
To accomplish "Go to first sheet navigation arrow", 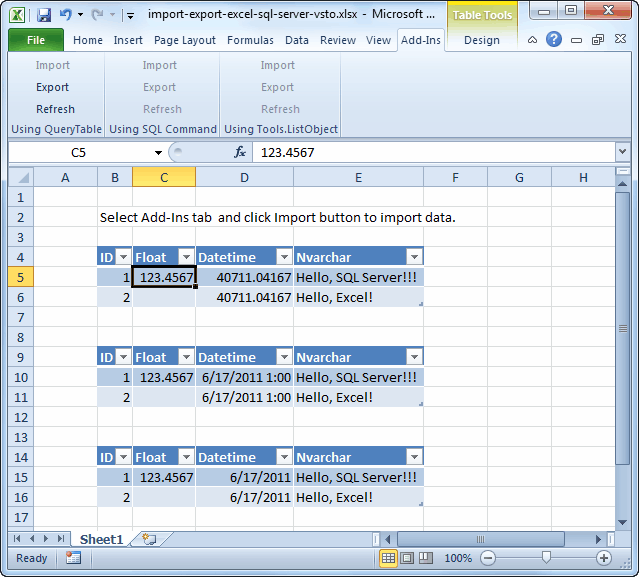I will (17, 539).
